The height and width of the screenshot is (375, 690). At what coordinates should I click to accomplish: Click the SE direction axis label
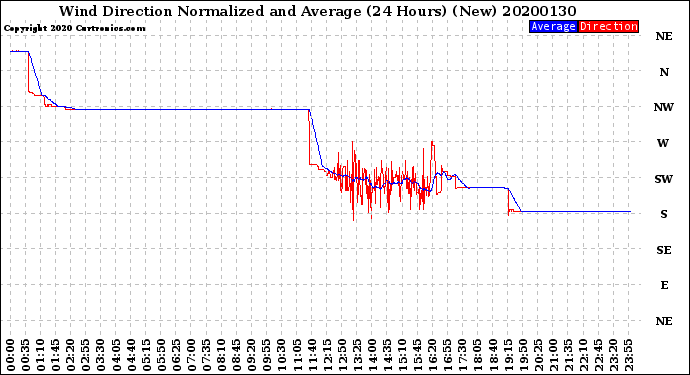click(x=664, y=250)
